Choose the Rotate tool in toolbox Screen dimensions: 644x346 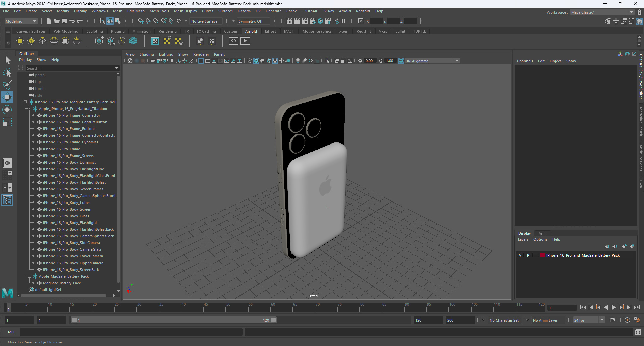click(7, 110)
